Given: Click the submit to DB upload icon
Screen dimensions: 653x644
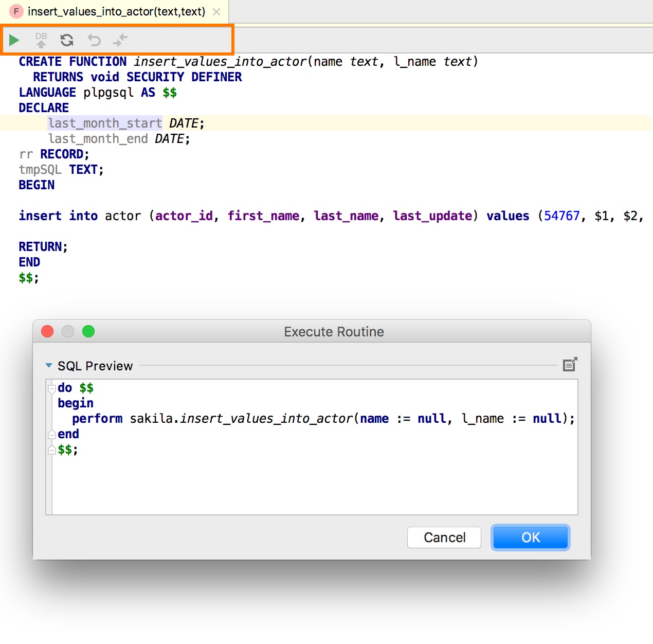Looking at the screenshot, I should click(x=41, y=40).
